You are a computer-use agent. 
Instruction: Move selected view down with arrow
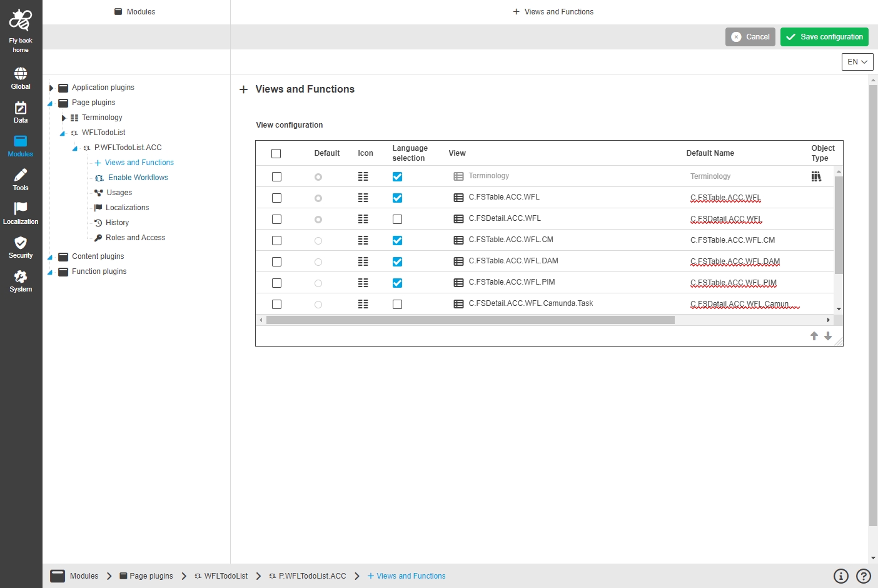tap(828, 337)
